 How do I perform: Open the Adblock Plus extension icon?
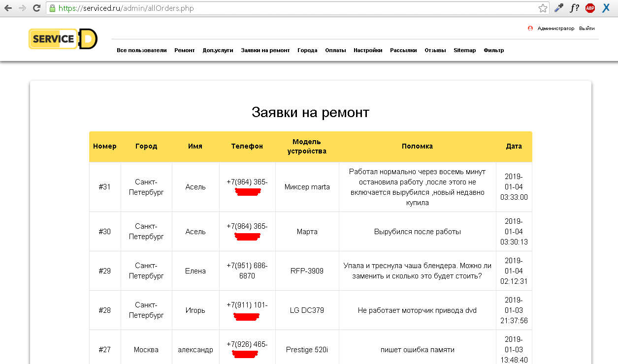[590, 8]
